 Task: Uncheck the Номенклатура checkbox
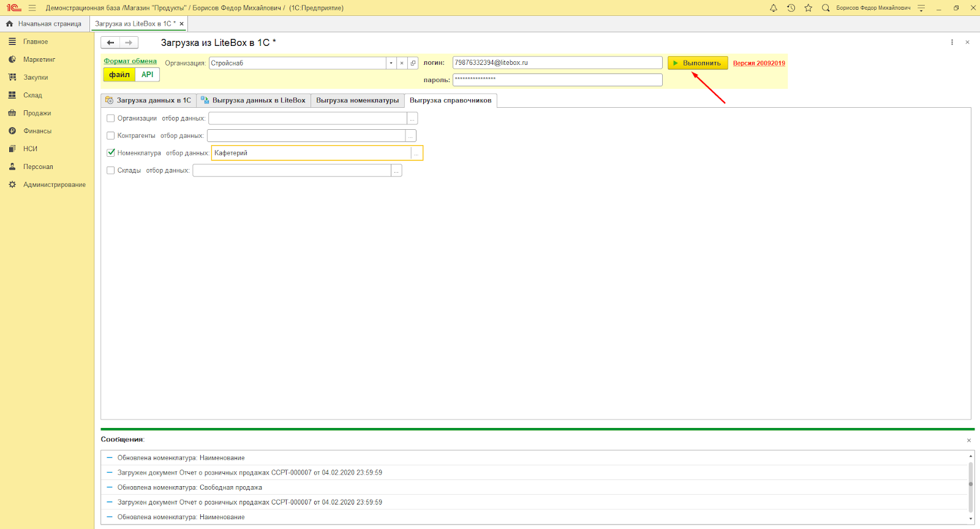pos(111,152)
